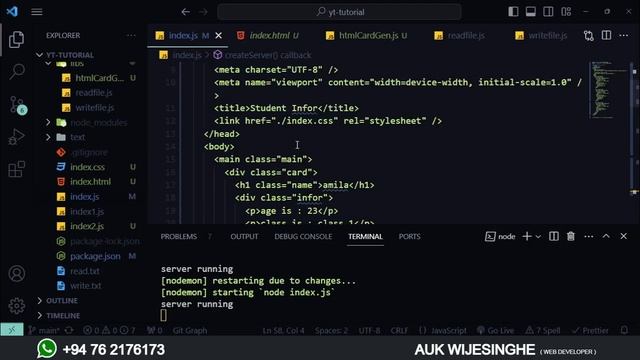Screen dimensions: 640x360
Task: Change UTF-8 file encoding
Action: (369, 330)
